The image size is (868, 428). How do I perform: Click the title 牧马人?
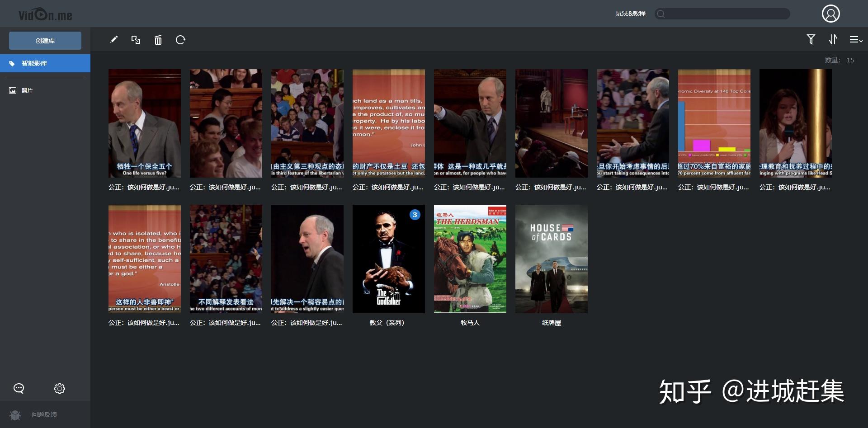click(x=470, y=323)
